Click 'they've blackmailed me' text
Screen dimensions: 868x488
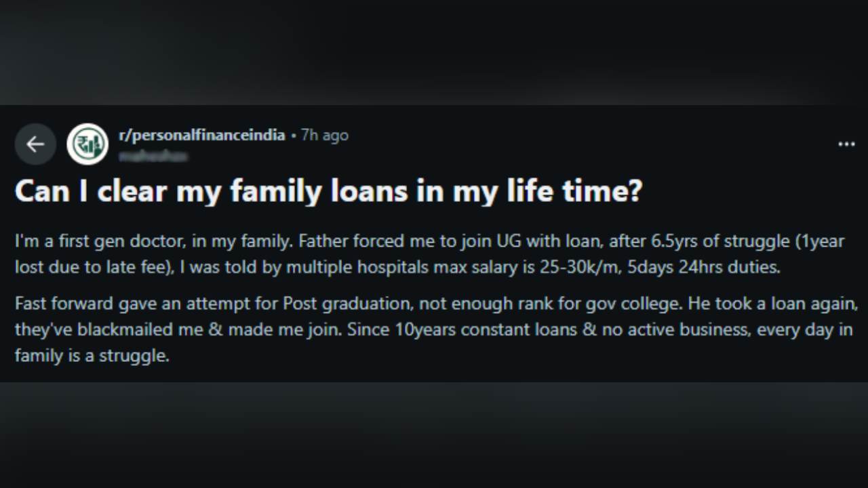click(x=96, y=329)
